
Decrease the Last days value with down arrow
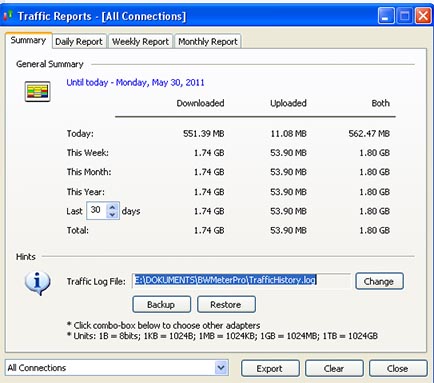[x=112, y=214]
